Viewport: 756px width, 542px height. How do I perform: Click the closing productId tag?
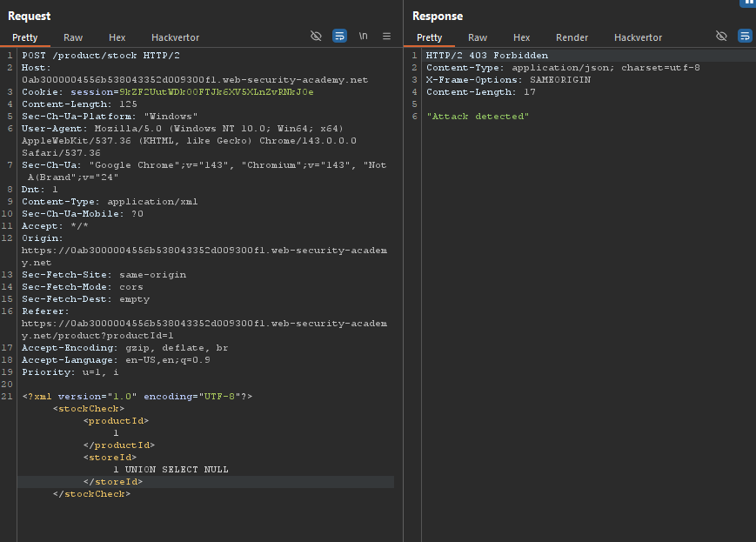tap(118, 445)
